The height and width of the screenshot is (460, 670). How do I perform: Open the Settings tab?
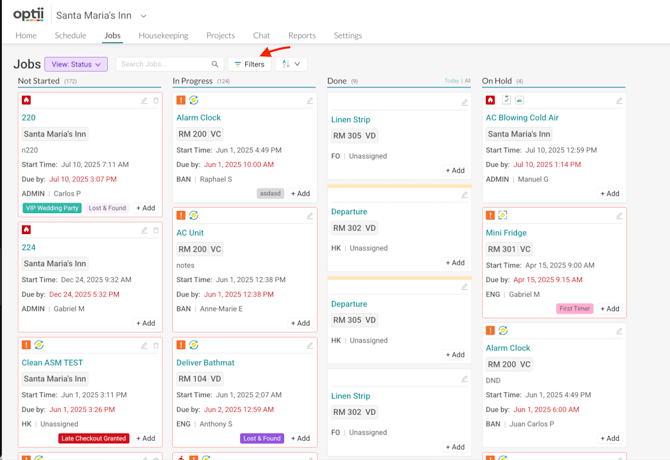pyautogui.click(x=348, y=35)
